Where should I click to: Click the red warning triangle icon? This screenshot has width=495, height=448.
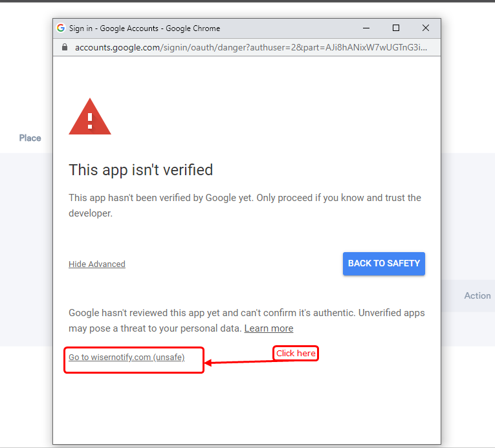[x=90, y=116]
